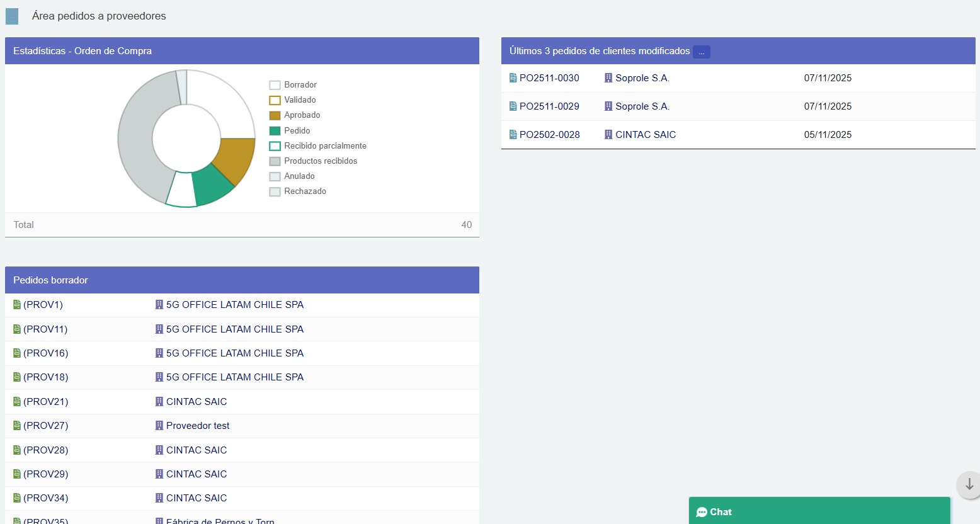Open purchase order PO2511-0029

pyautogui.click(x=549, y=106)
